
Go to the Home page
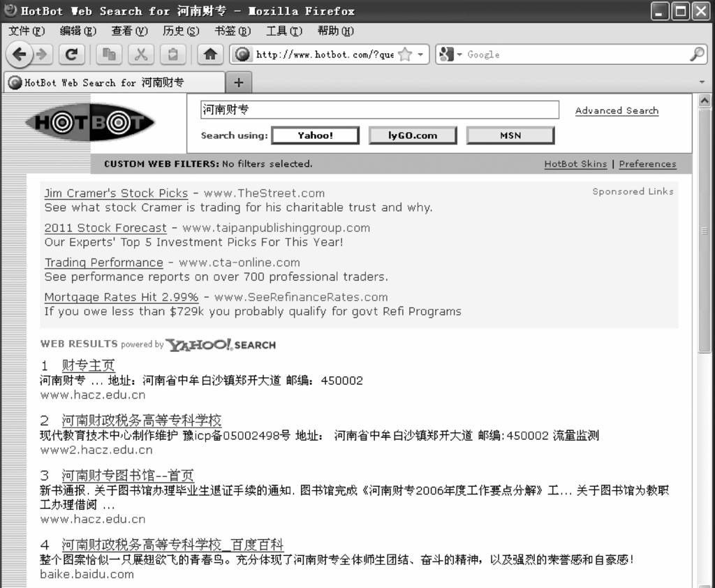(210, 54)
